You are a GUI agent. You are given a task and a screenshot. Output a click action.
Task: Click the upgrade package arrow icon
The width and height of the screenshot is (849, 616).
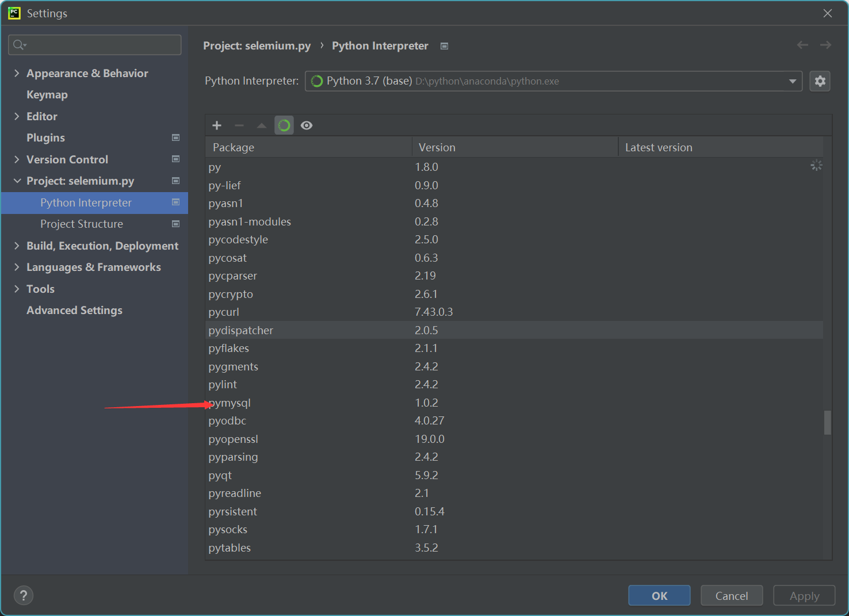coord(262,125)
